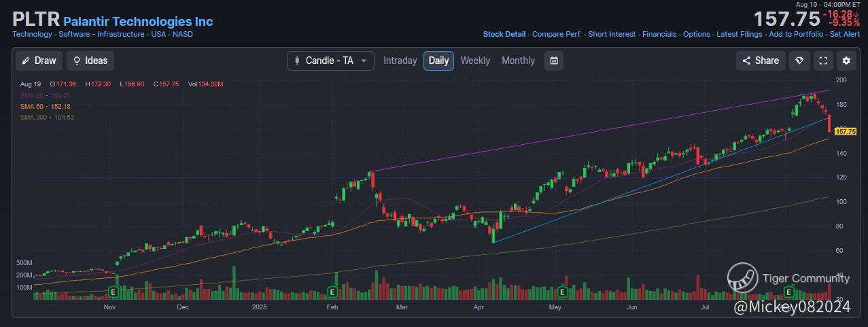Click the Share chart button
The image size is (868, 327).
(760, 61)
